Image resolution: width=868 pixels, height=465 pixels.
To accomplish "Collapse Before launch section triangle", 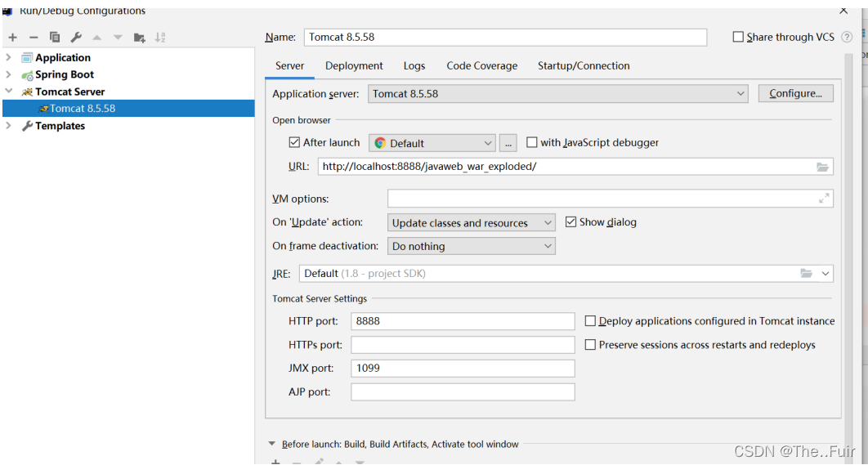I will click(272, 444).
